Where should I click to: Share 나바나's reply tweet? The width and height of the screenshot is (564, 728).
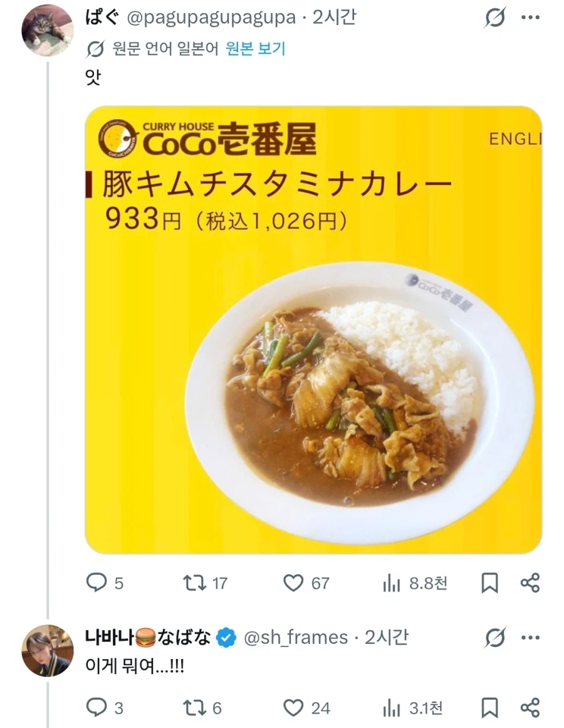coord(530,707)
